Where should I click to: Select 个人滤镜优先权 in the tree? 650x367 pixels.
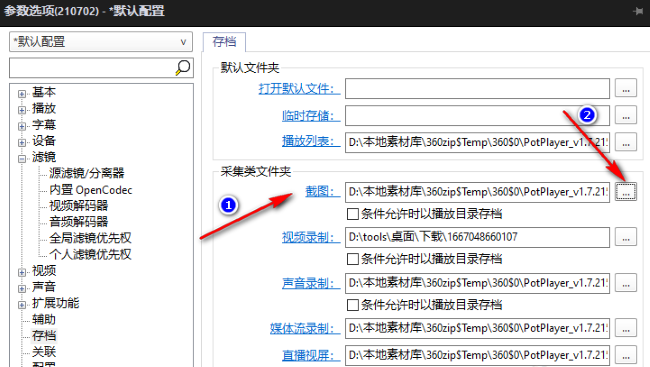tap(90, 254)
